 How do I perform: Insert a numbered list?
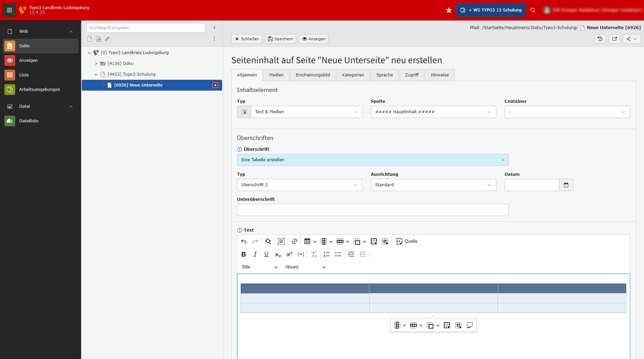(x=327, y=254)
